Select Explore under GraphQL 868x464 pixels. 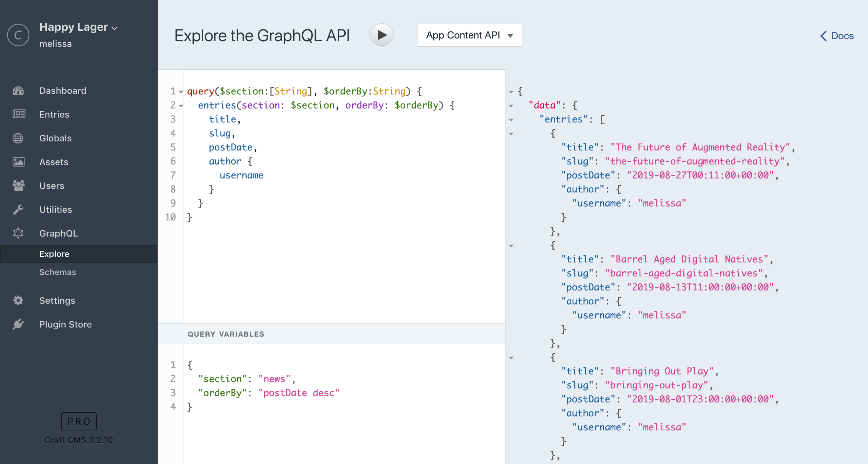click(54, 254)
